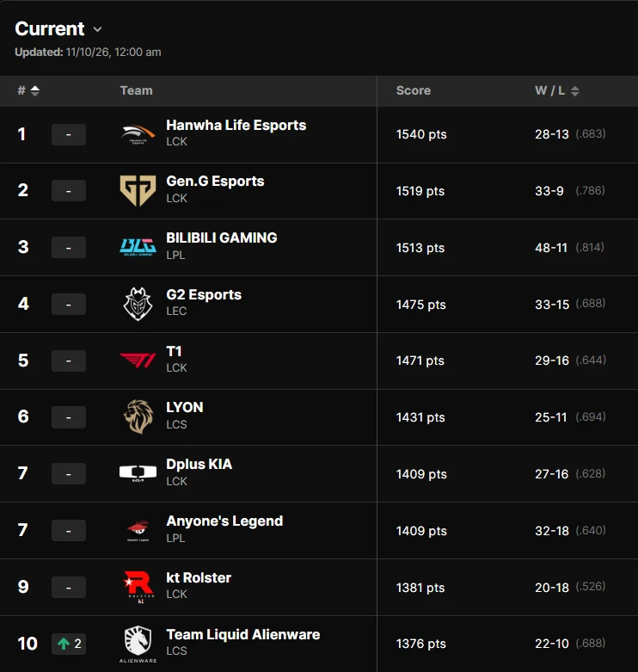Click the Team Liquid Alienware horse logo
The height and width of the screenshot is (672, 638).
pos(138,644)
